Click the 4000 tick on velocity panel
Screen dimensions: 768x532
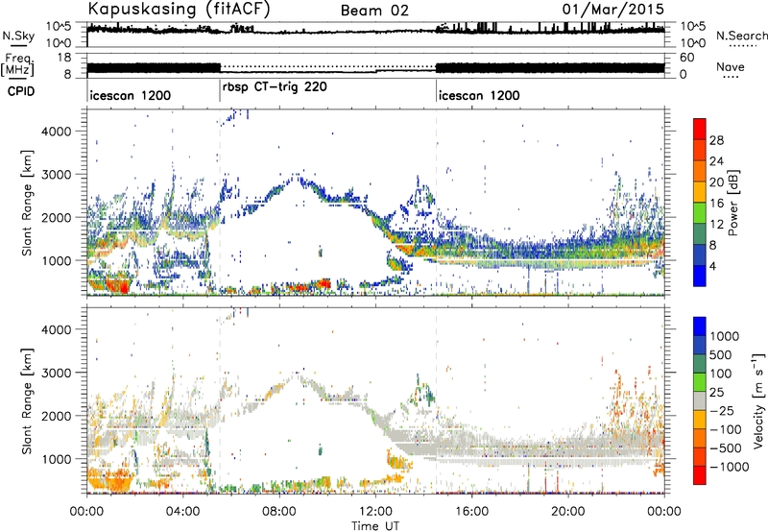coord(59,329)
